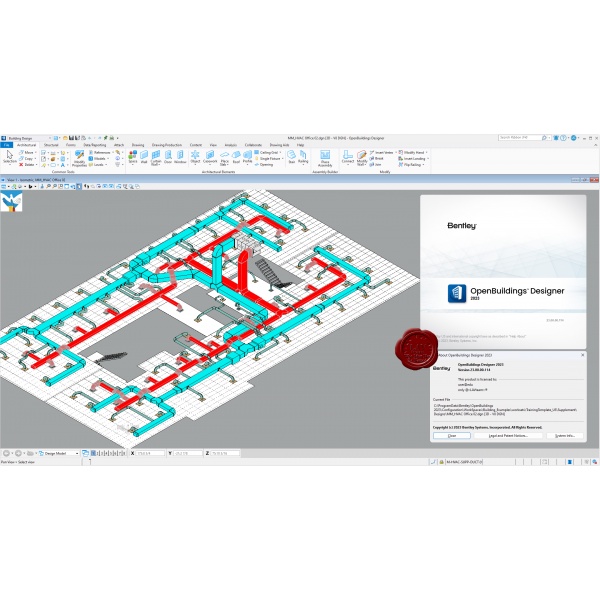Expand the Move tool dropdown arrow
This screenshot has height=600, width=600.
36,152
